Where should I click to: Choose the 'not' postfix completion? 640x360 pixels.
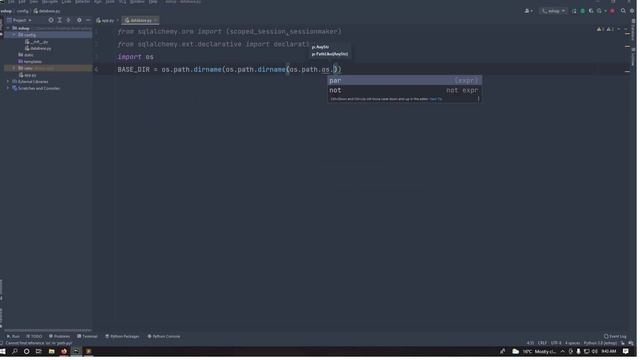405,90
